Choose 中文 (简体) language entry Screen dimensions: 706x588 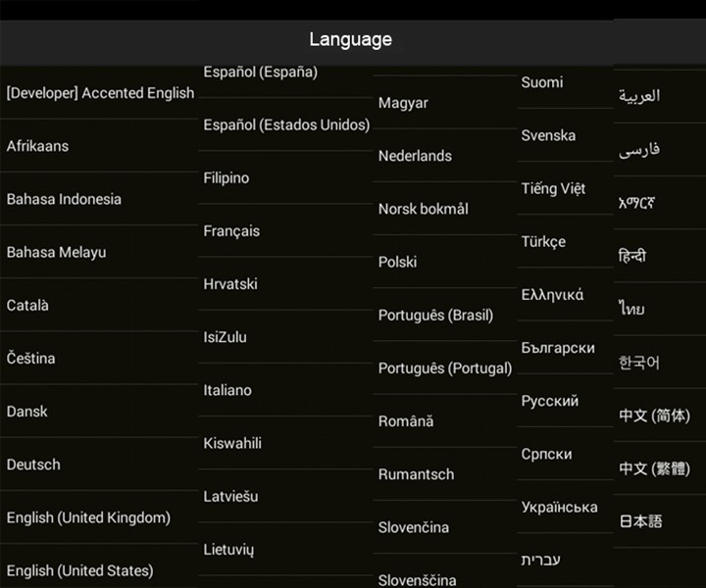tap(654, 416)
